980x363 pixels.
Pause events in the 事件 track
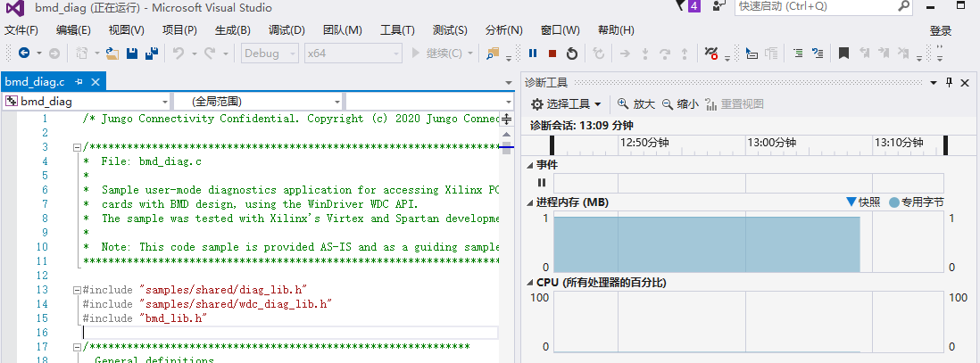click(x=542, y=183)
